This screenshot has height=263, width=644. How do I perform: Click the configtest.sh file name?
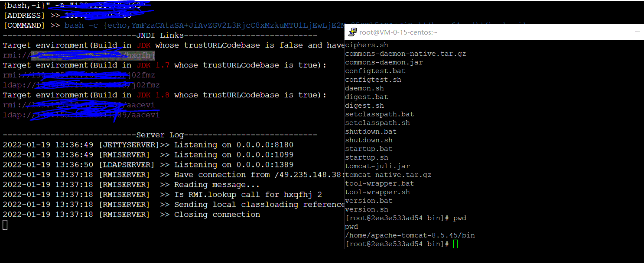pos(373,80)
